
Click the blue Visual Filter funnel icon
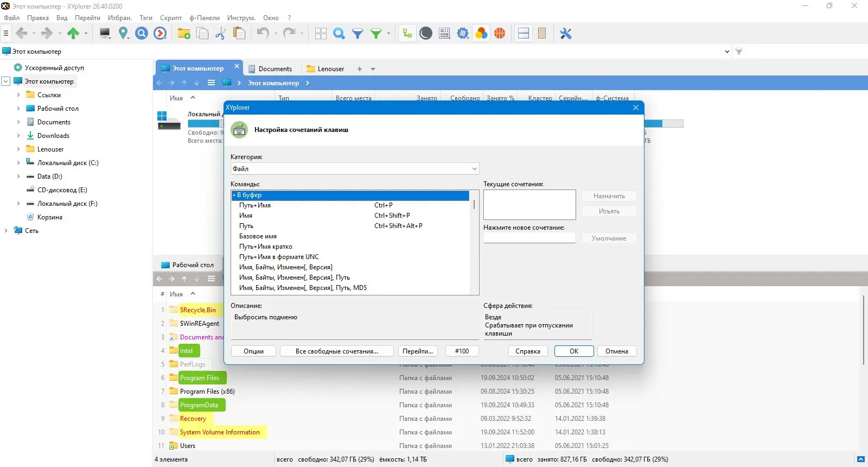pyautogui.click(x=358, y=34)
